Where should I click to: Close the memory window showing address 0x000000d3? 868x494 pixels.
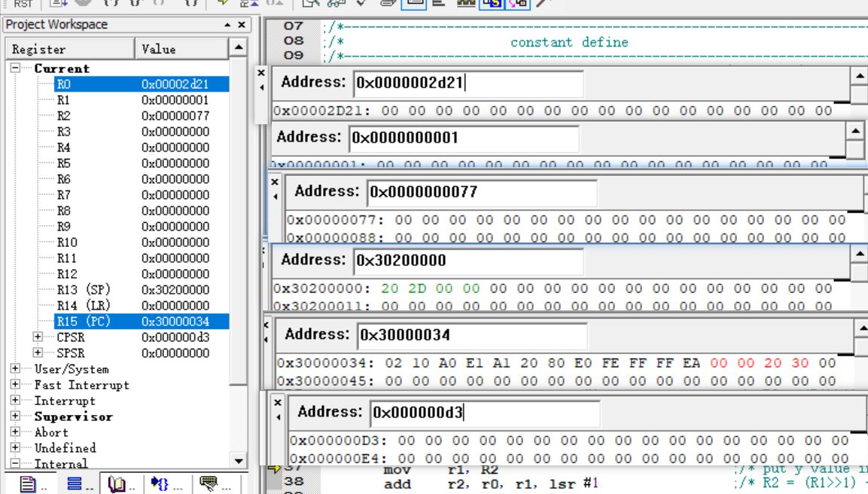point(278,403)
